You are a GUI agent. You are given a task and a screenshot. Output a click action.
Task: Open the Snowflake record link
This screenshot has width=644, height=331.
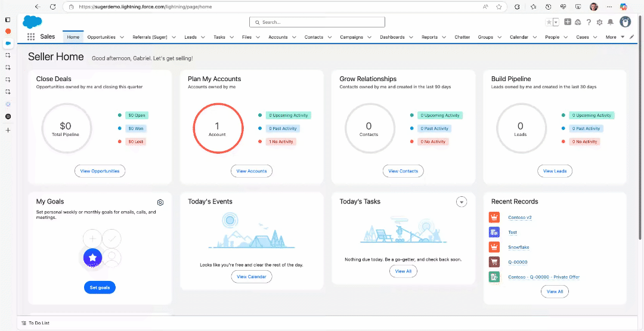click(x=519, y=248)
